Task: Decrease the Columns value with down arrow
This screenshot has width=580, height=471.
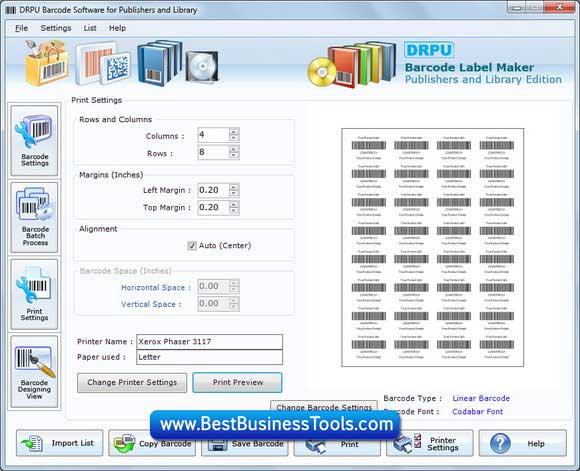Action: 234,138
